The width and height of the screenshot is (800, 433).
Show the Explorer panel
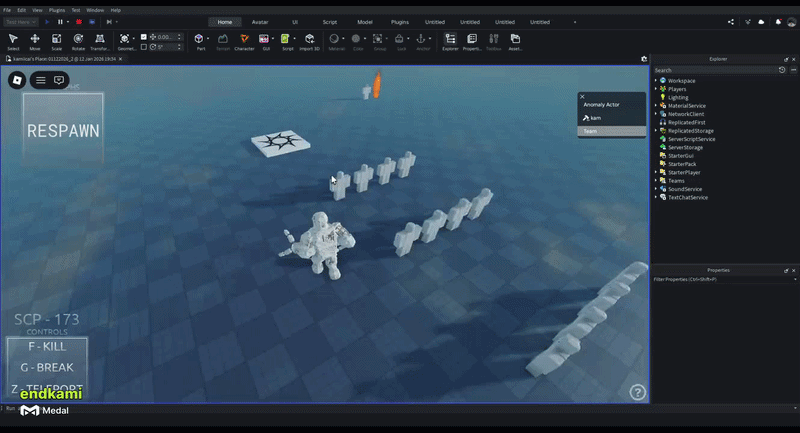click(x=450, y=41)
